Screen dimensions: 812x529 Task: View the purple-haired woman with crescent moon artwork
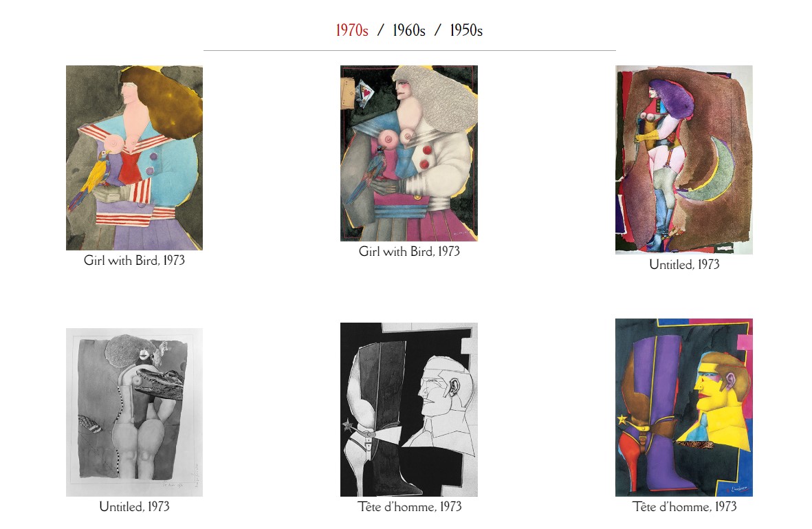pos(683,160)
